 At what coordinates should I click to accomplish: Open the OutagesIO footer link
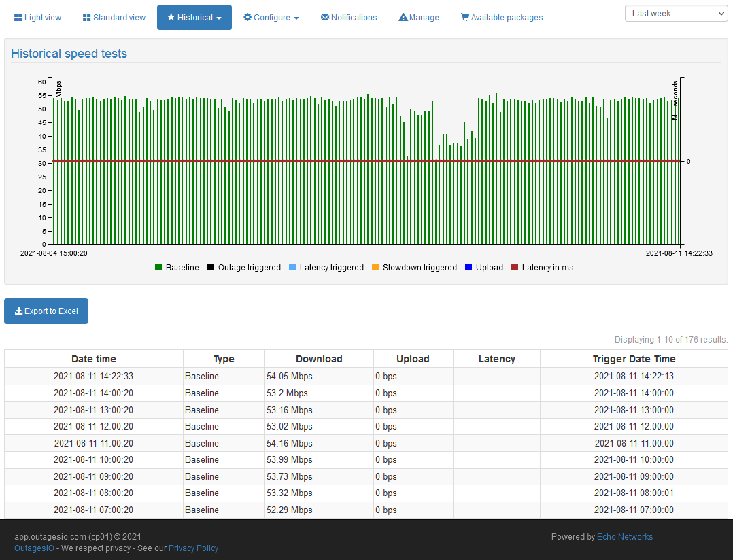pos(34,548)
